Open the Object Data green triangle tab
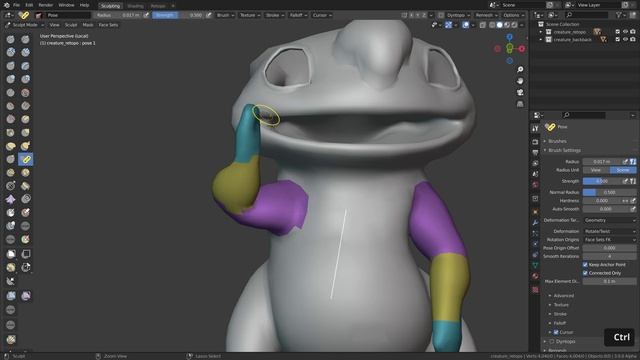The height and width of the screenshot is (360, 640). 535,265
